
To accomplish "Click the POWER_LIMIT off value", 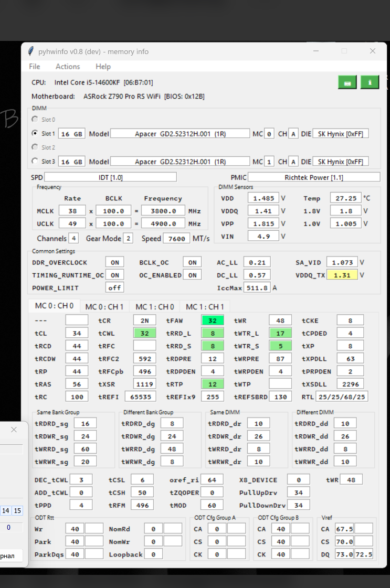I will 115,288.
